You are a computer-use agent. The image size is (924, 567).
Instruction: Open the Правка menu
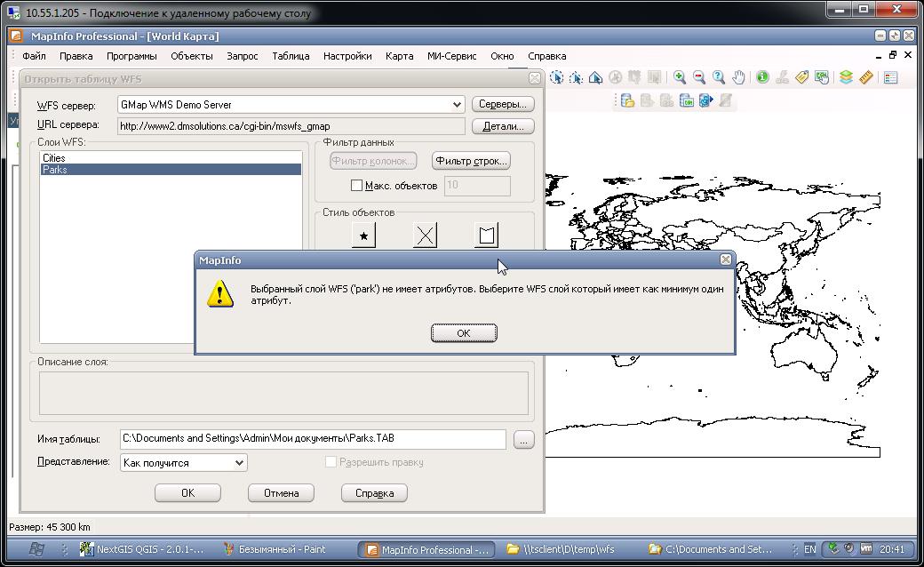pyautogui.click(x=76, y=56)
